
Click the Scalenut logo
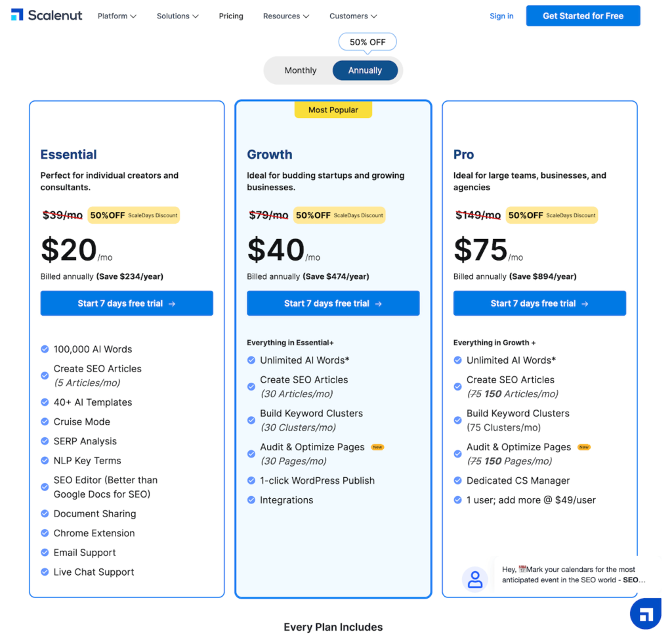[47, 16]
